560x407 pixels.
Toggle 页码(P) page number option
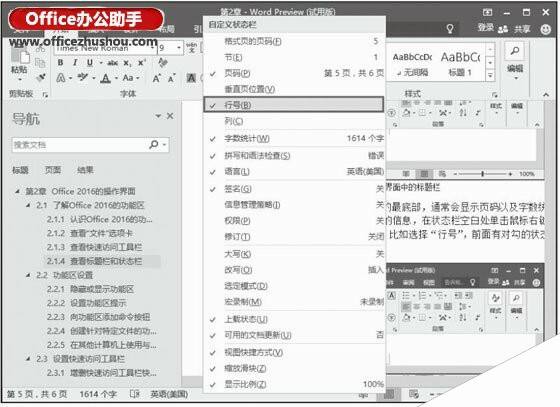(x=295, y=73)
